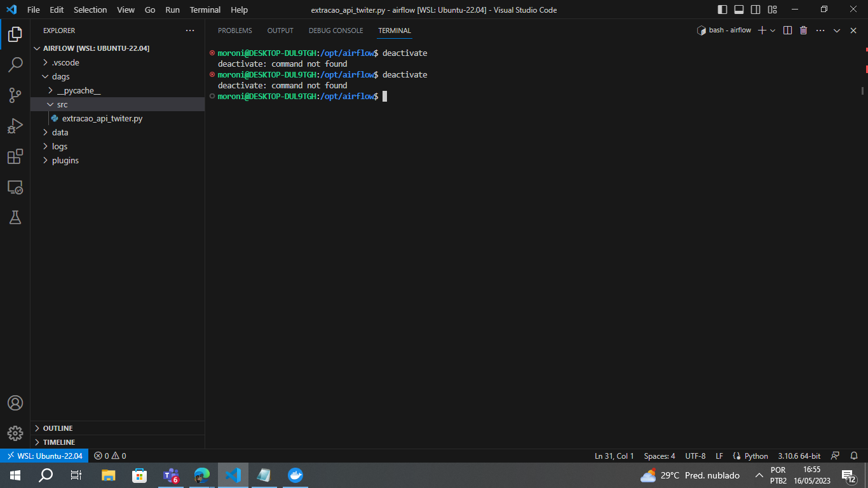Maximize panel size with chevron
This screenshot has width=868, height=488.
[x=837, y=30]
